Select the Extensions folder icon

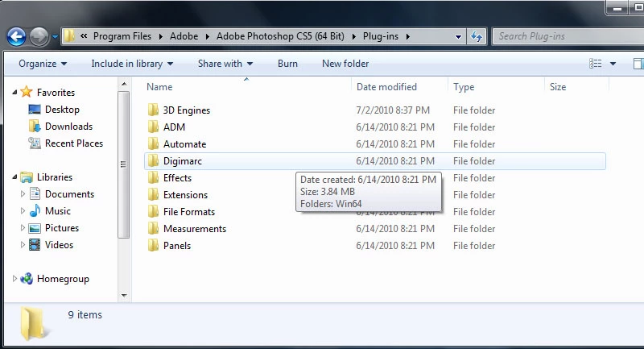click(x=153, y=194)
